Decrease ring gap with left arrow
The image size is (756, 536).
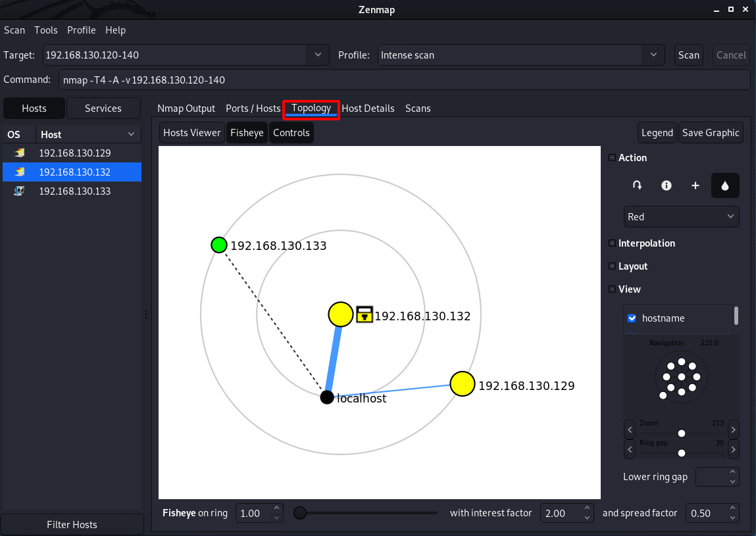[x=630, y=449]
